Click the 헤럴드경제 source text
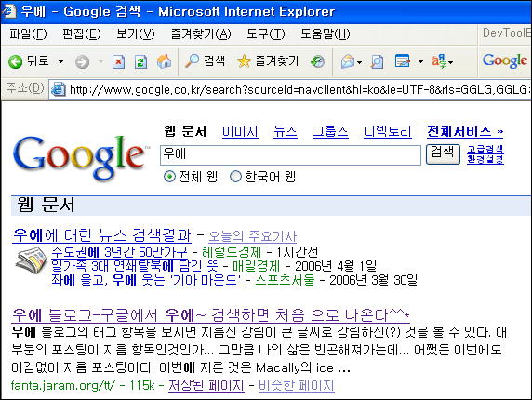The image size is (532, 400). [232, 252]
